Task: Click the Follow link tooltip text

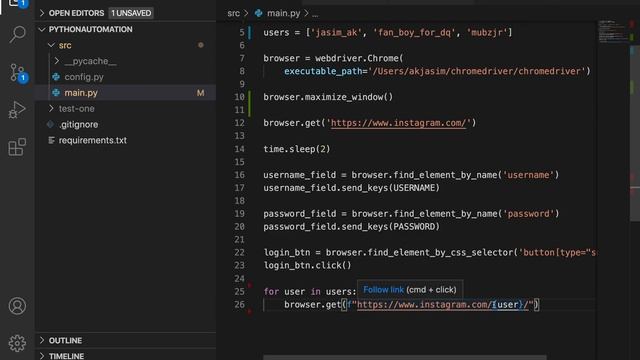Action: 383,289
